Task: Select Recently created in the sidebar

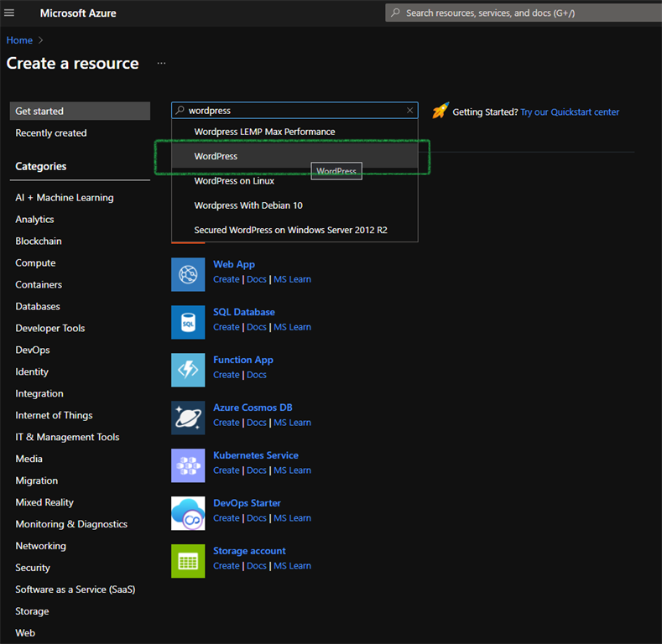Action: click(51, 133)
